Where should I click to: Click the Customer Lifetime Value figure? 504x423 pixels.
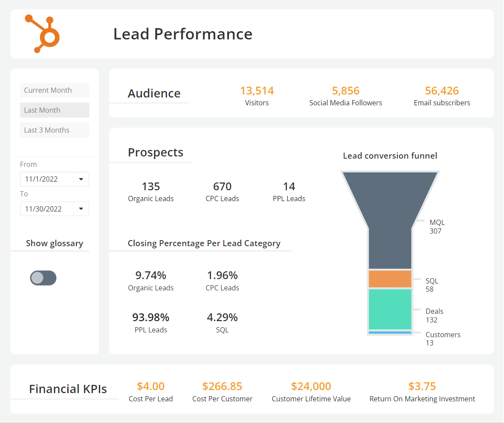pyautogui.click(x=311, y=386)
